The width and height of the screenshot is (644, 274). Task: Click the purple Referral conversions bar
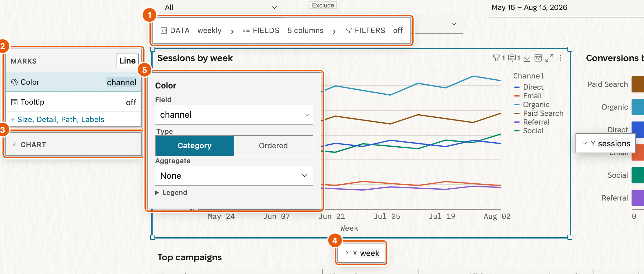click(638, 198)
